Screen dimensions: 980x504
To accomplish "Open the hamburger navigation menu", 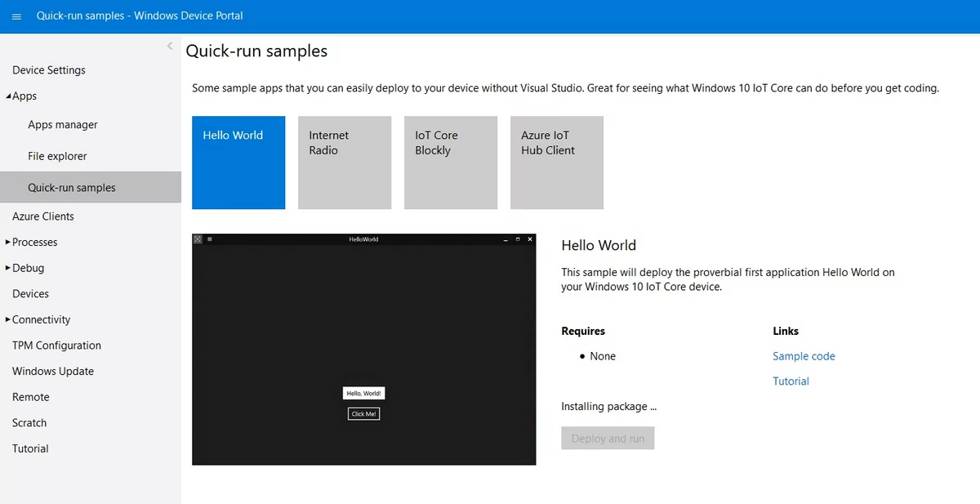I will click(16, 16).
